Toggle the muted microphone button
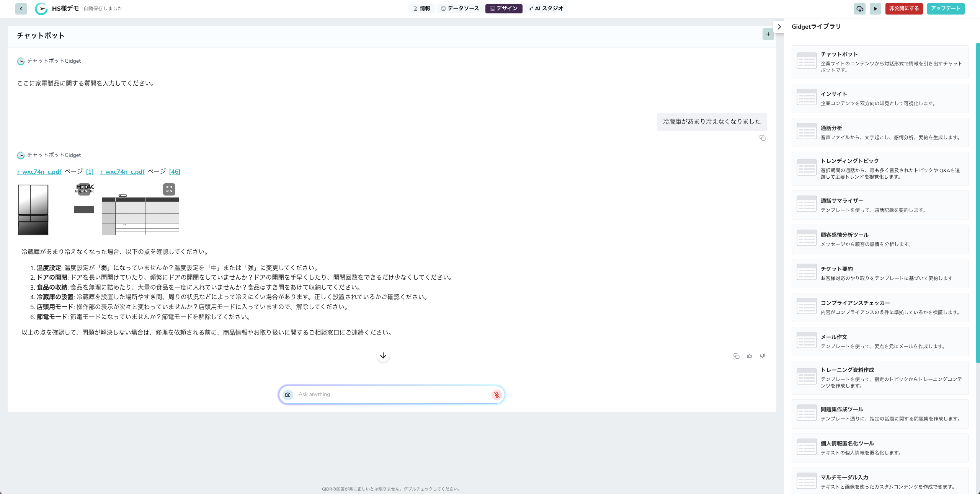Viewport: 980px width, 494px height. click(x=497, y=395)
